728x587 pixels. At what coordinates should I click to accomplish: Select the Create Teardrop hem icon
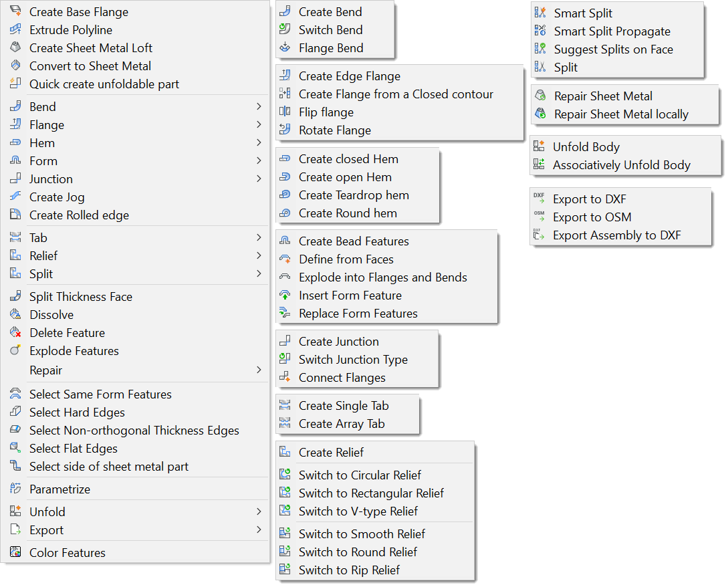click(x=285, y=195)
